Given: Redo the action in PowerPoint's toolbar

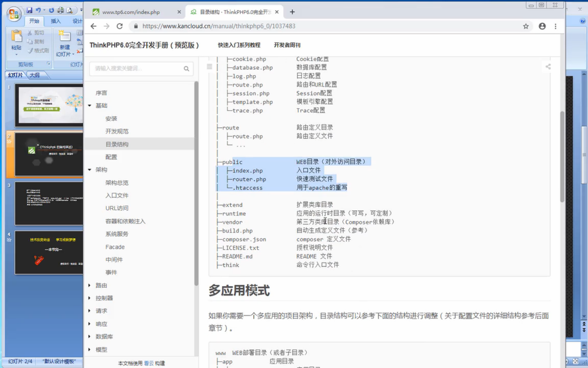Looking at the screenshot, I should (51, 10).
